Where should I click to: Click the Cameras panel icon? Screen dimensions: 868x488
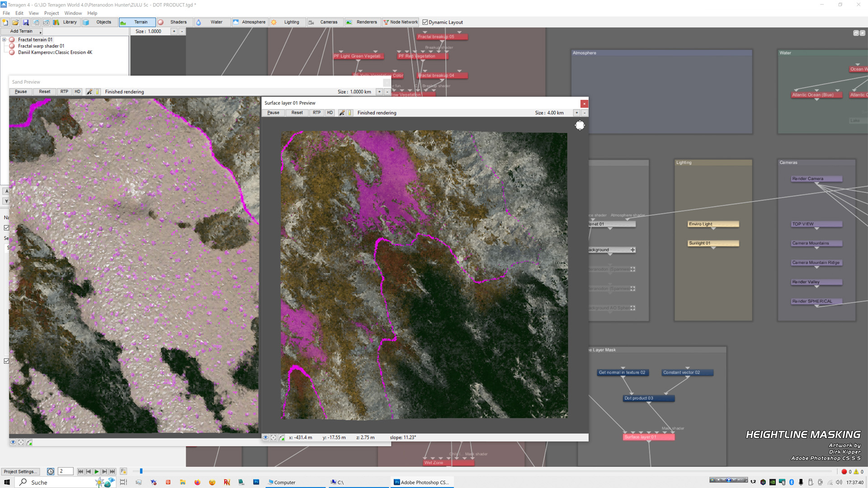pos(311,22)
